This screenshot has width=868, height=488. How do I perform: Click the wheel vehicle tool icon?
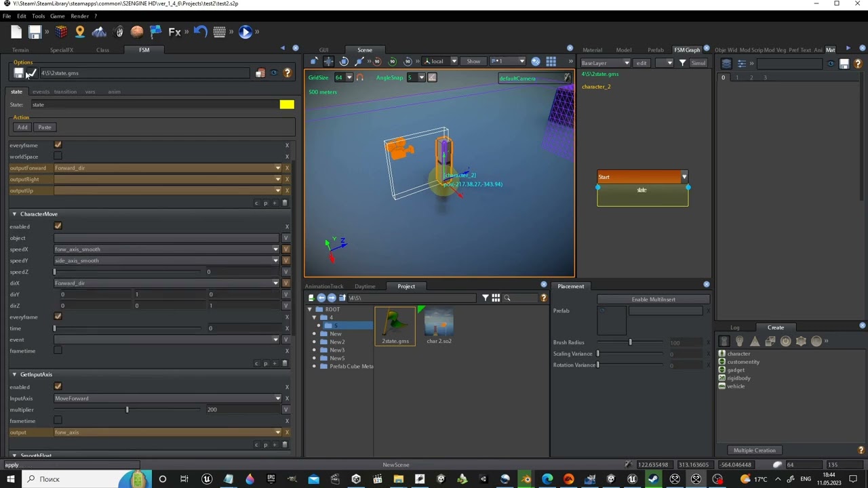point(119,31)
